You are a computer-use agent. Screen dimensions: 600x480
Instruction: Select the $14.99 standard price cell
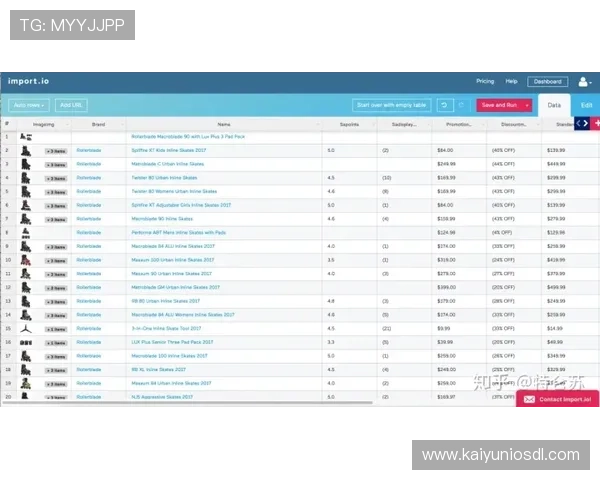pos(554,328)
